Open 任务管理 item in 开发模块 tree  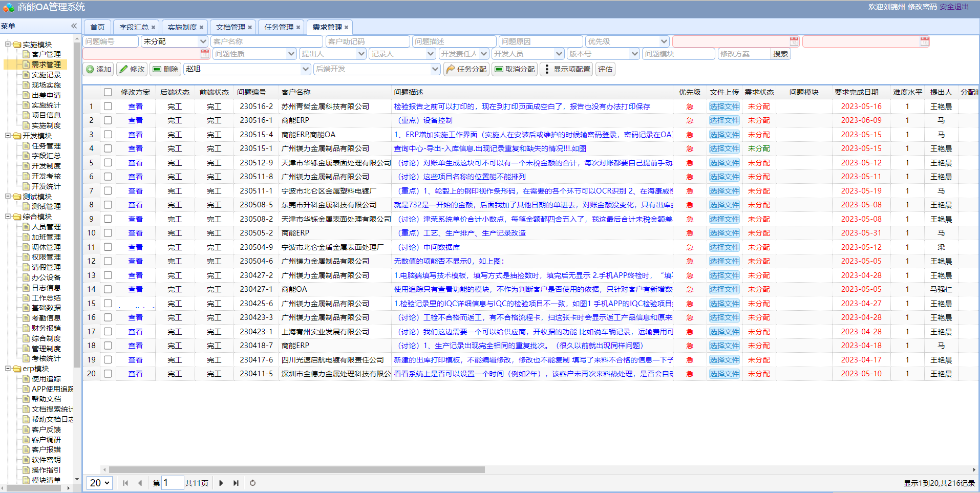[x=46, y=146]
